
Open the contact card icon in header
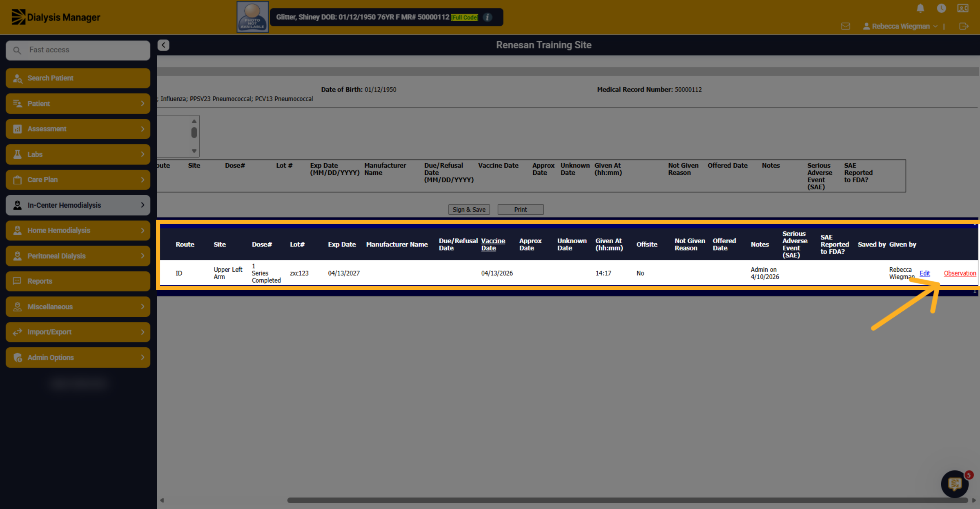(963, 8)
